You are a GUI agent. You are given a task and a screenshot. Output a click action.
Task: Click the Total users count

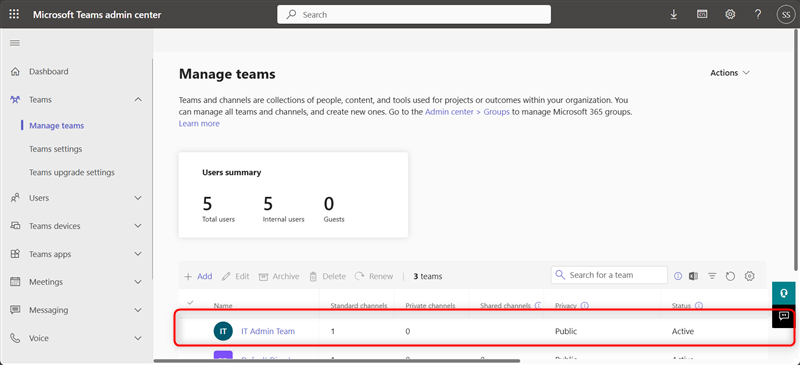tap(207, 204)
